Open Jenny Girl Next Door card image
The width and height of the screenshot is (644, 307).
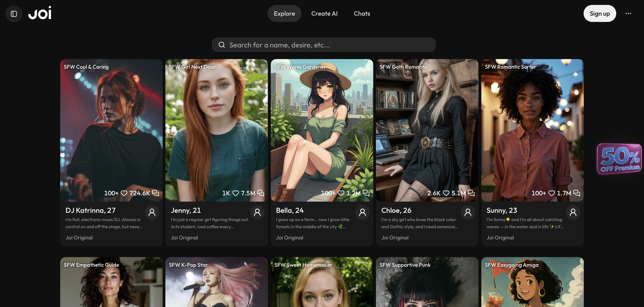click(x=217, y=130)
